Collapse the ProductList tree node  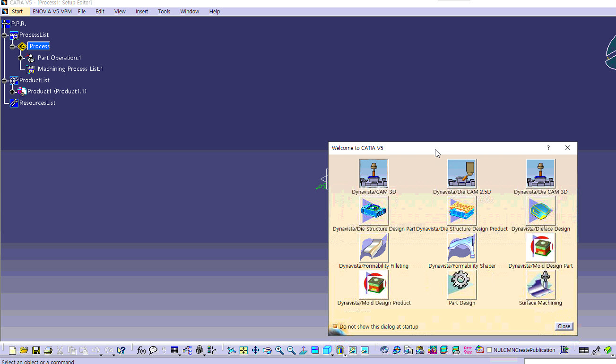point(5,80)
